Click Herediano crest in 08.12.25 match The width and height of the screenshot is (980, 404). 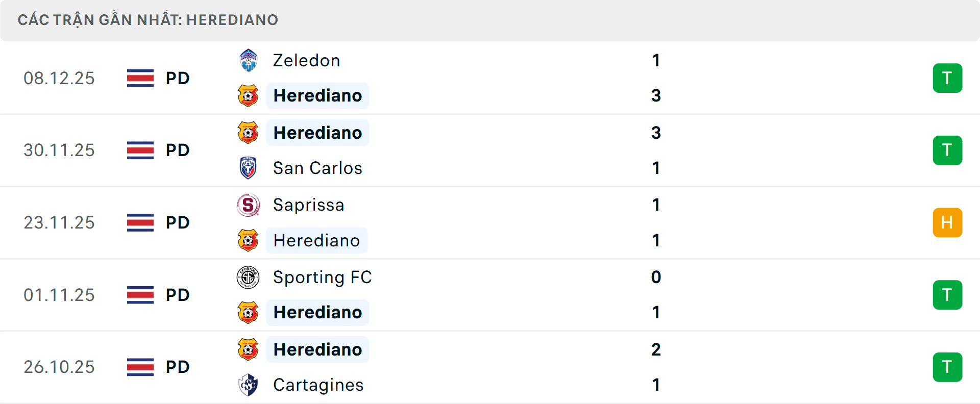point(249,96)
